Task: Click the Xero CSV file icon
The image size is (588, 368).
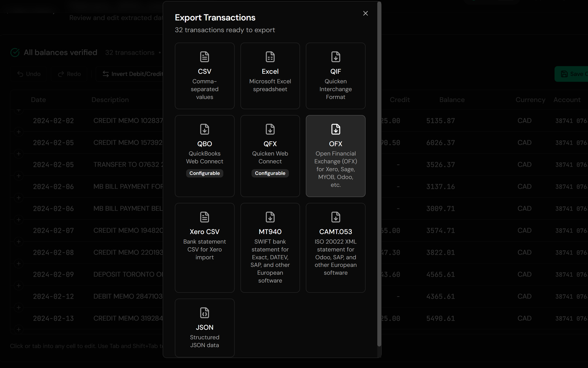Action: click(x=204, y=217)
